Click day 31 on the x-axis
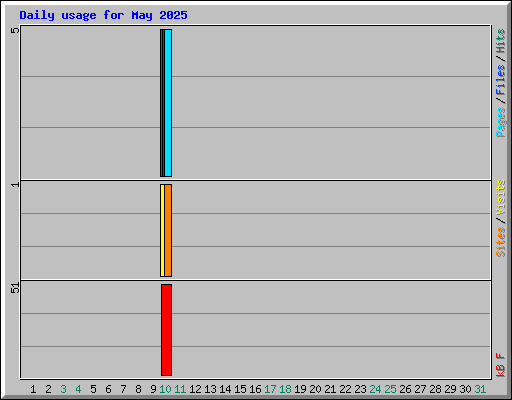 (480, 389)
